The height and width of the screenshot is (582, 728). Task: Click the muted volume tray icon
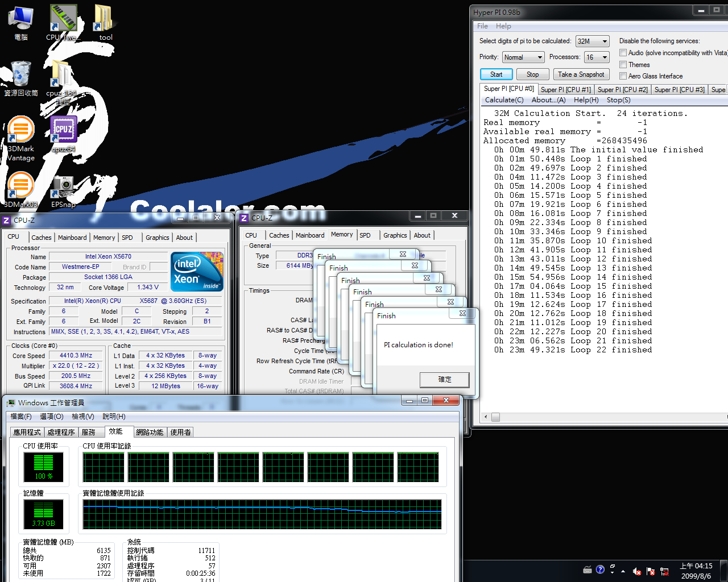pyautogui.click(x=637, y=571)
